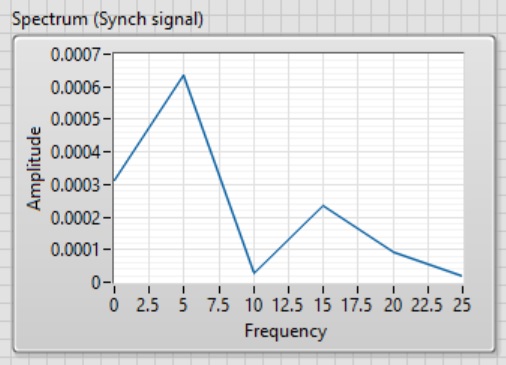This screenshot has width=506, height=365.
Task: Click the 'Amplitude' Y-axis label
Action: (x=34, y=169)
